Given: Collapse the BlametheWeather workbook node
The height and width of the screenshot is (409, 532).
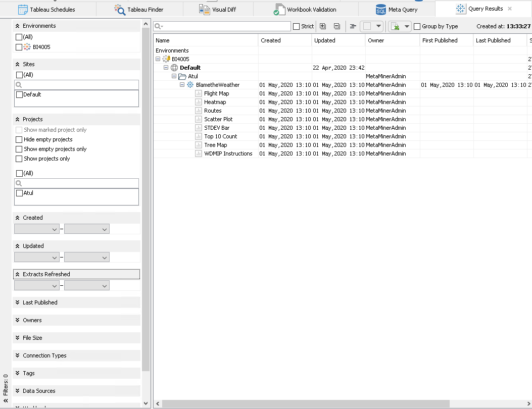Looking at the screenshot, I should [x=182, y=85].
